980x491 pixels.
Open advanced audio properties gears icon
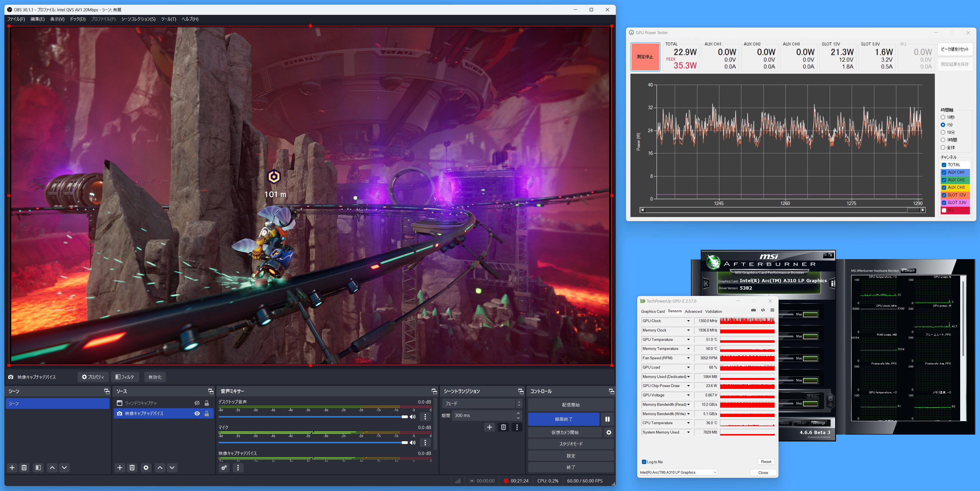click(224, 468)
